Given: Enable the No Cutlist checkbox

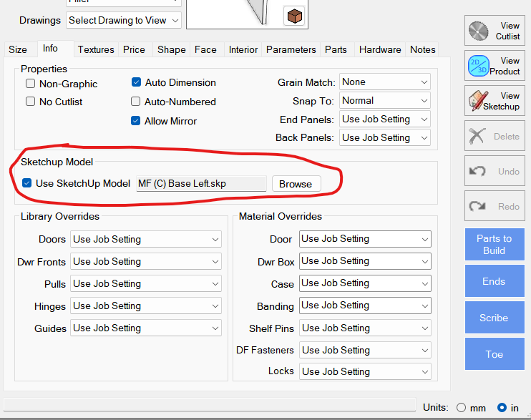Looking at the screenshot, I should point(31,102).
